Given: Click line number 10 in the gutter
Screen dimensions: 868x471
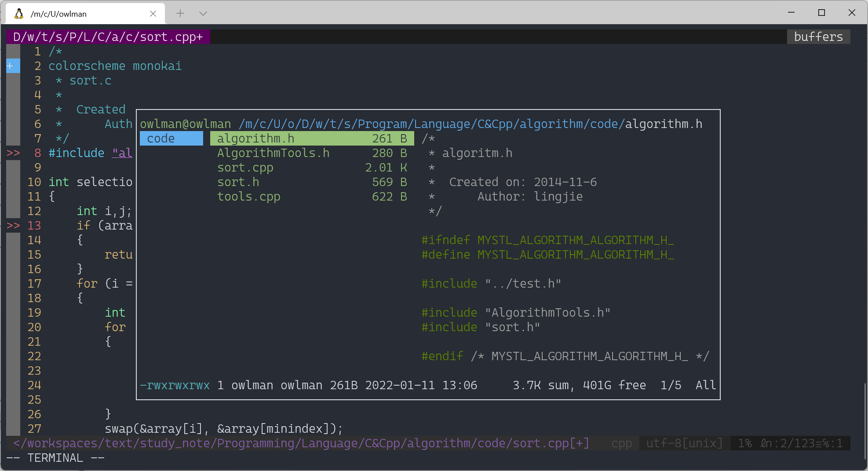Looking at the screenshot, I should [x=34, y=182].
